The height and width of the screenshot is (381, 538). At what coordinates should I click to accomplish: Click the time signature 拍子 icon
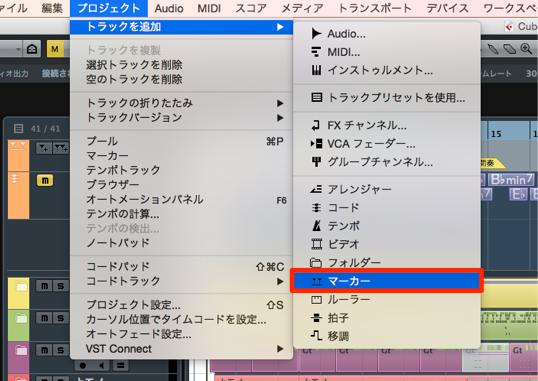pos(316,318)
